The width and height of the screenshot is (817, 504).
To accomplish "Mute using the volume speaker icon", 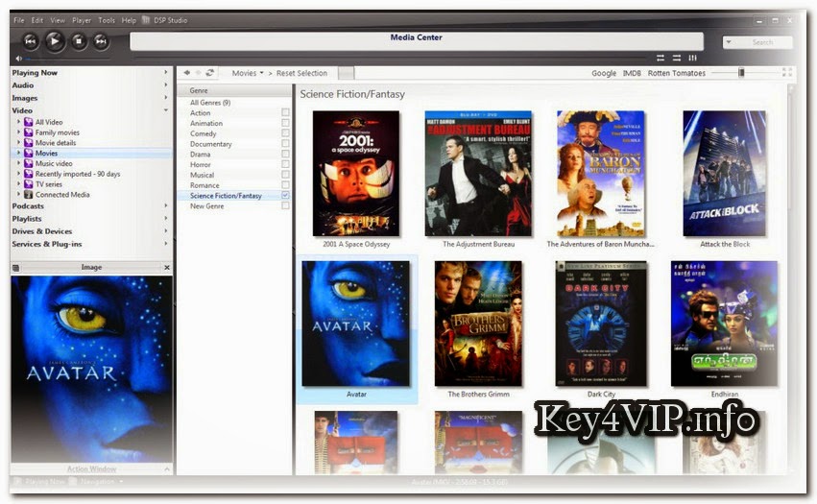I will point(19,59).
